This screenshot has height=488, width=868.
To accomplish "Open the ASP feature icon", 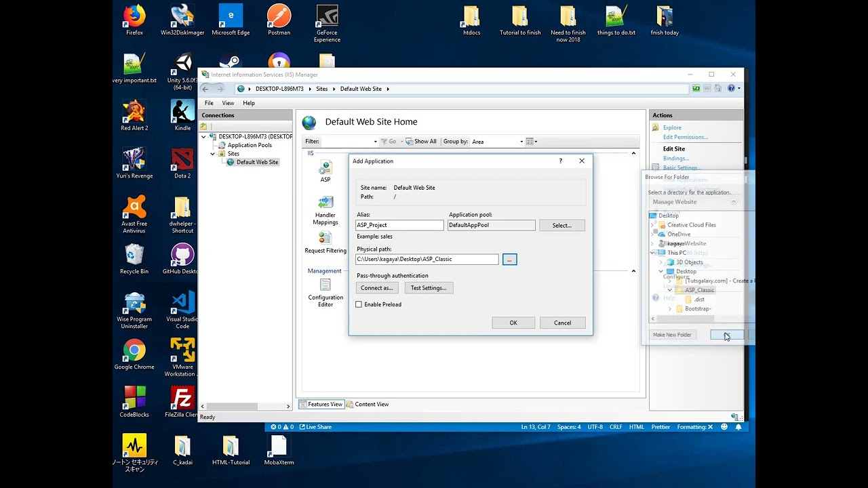I will click(325, 171).
